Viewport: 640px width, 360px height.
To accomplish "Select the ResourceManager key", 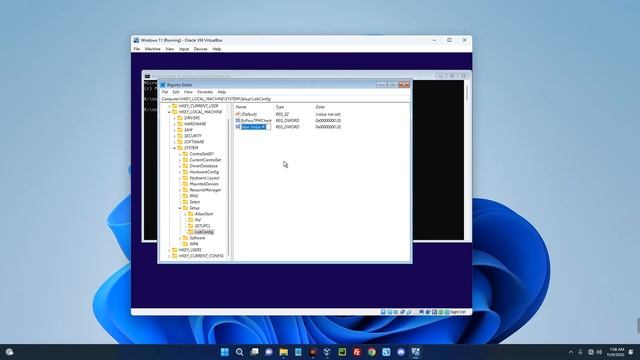I will [205, 190].
